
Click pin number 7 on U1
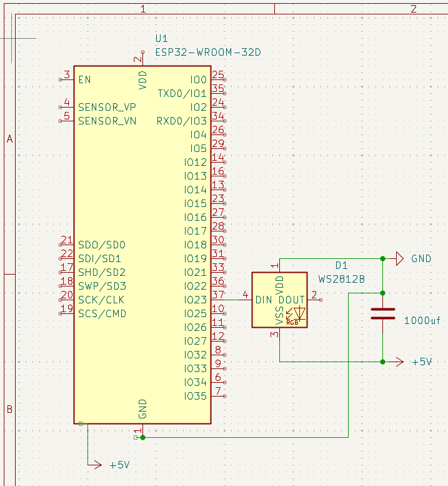[218, 391]
